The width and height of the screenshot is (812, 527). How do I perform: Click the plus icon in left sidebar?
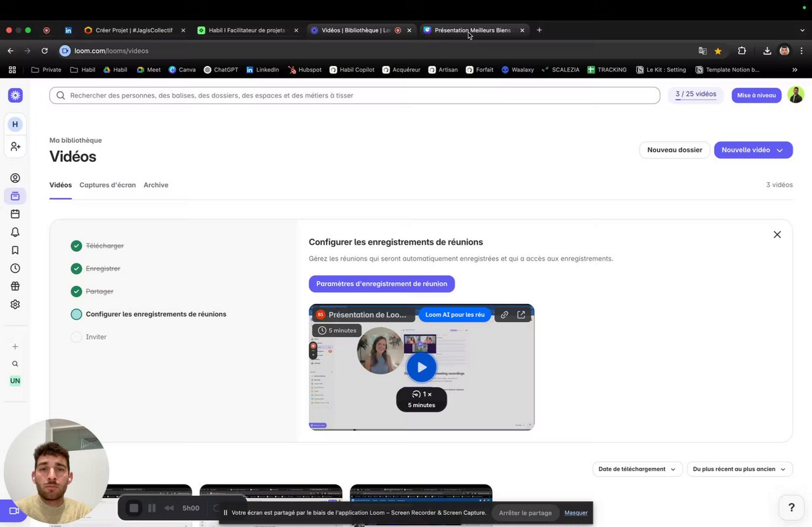[x=15, y=346]
